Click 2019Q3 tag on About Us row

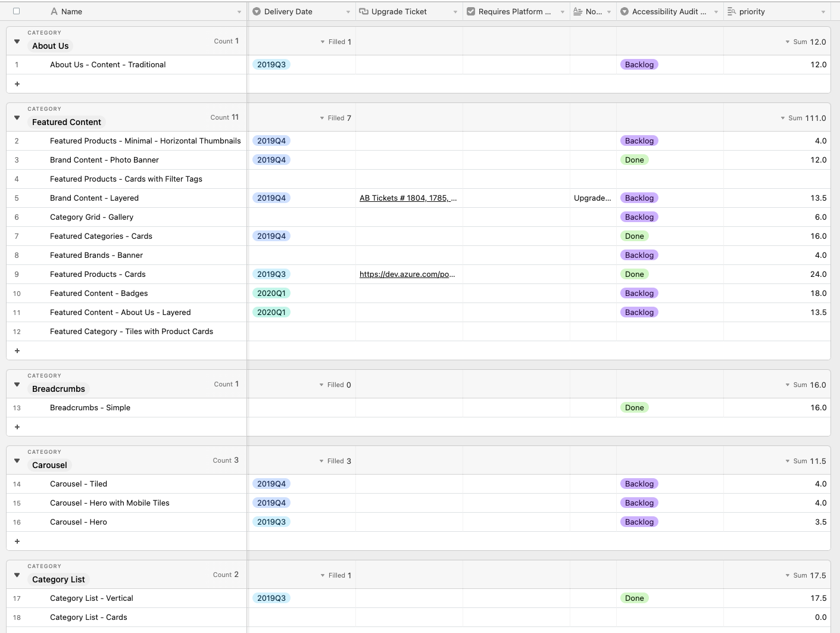(271, 65)
